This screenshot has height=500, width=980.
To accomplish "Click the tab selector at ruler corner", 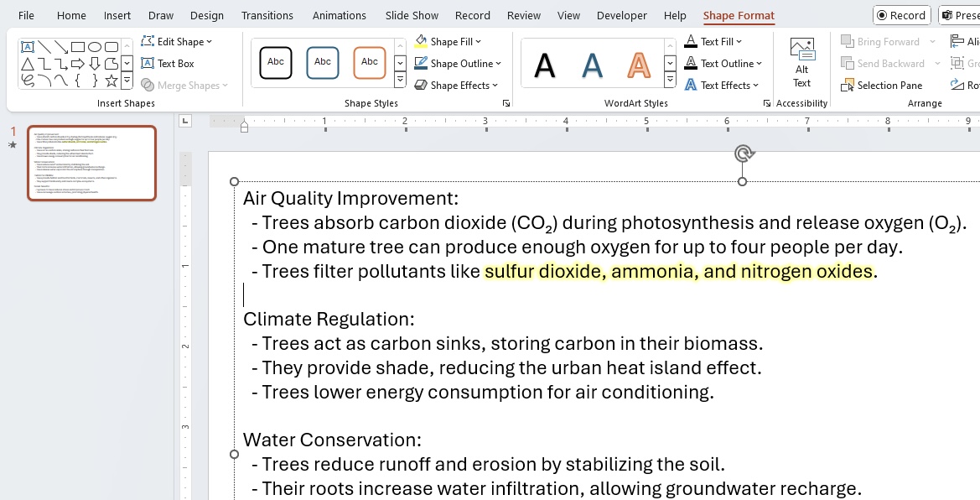I will tap(184, 120).
